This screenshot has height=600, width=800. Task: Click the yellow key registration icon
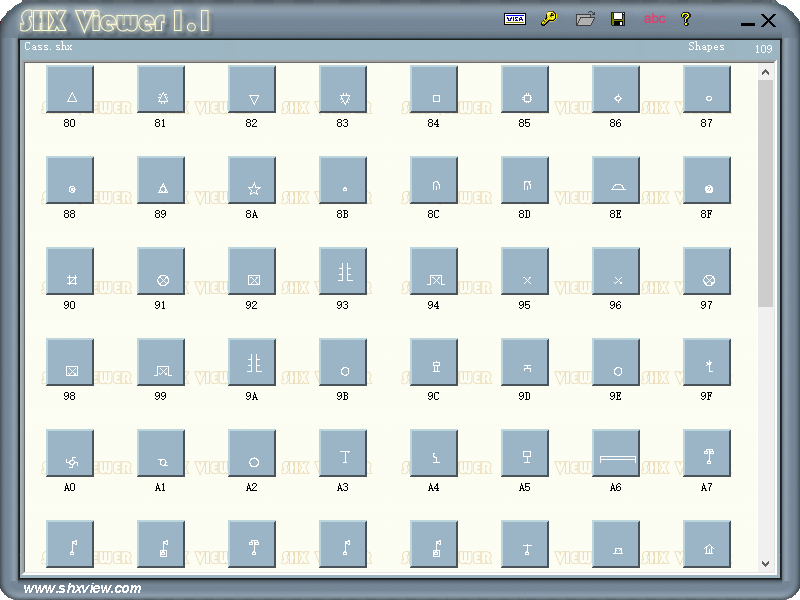(548, 19)
